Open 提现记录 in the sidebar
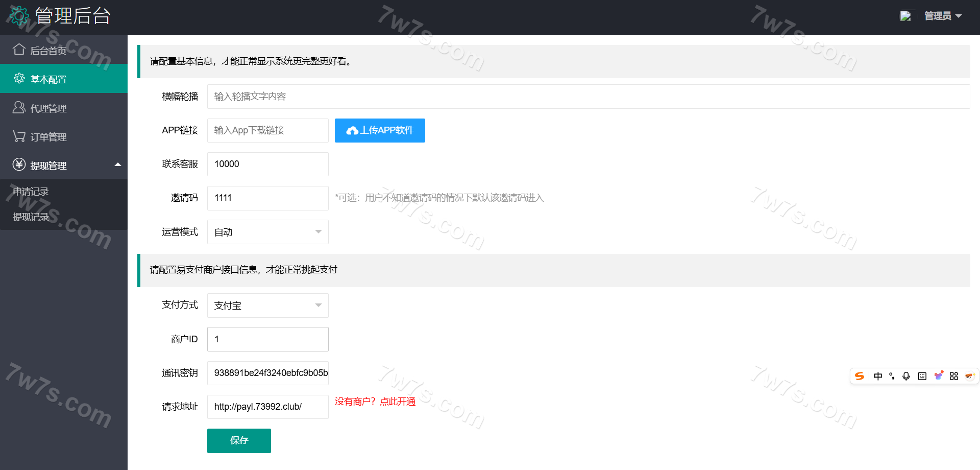 31,217
